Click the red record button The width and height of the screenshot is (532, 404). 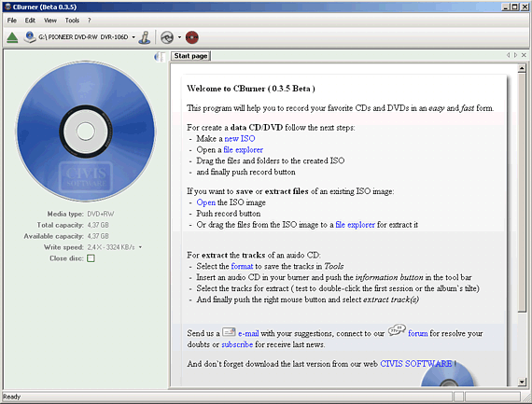(192, 37)
